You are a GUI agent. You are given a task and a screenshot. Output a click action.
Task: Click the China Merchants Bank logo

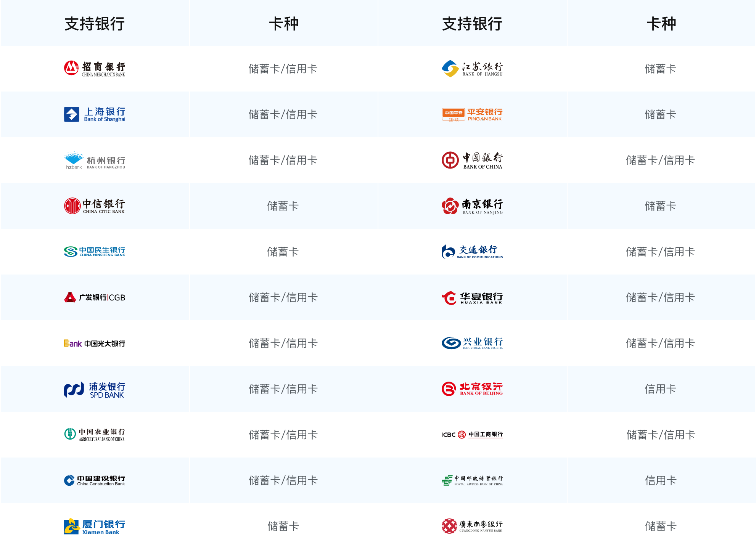click(95, 69)
